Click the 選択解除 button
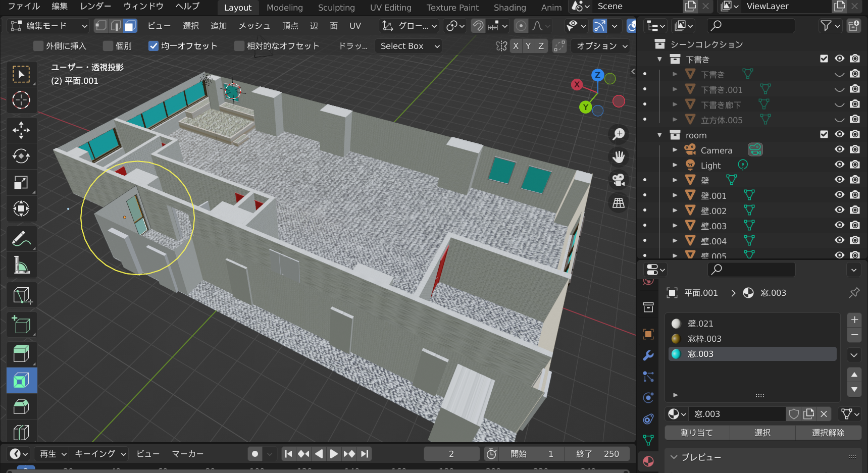Viewport: 868px width, 473px height. click(828, 433)
